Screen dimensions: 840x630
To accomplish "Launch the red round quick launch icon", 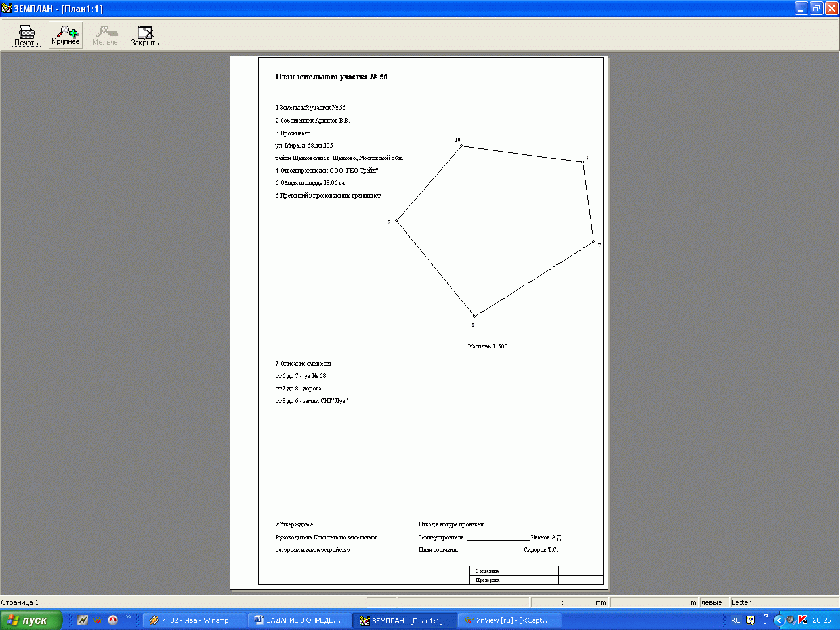I will (113, 620).
